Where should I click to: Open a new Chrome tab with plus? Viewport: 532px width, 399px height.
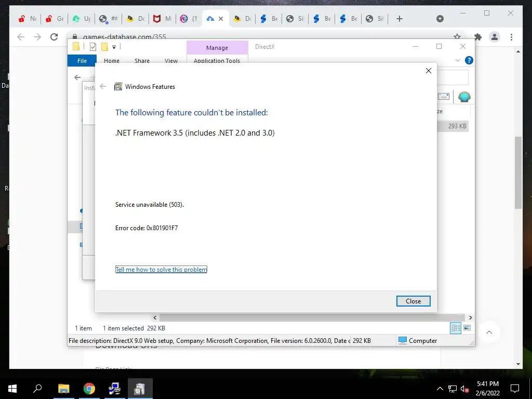tap(400, 19)
